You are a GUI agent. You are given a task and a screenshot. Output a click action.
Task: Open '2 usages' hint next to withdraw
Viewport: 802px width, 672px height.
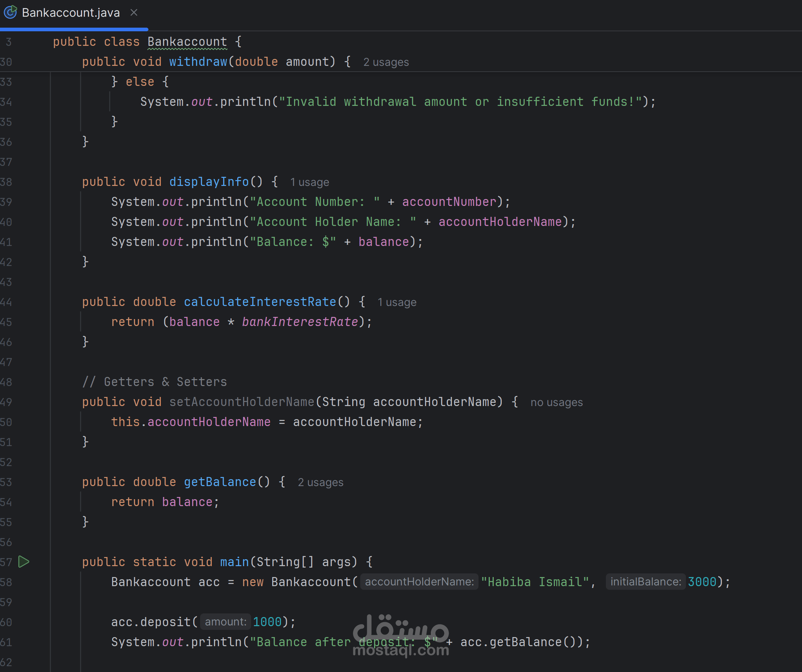(x=386, y=62)
